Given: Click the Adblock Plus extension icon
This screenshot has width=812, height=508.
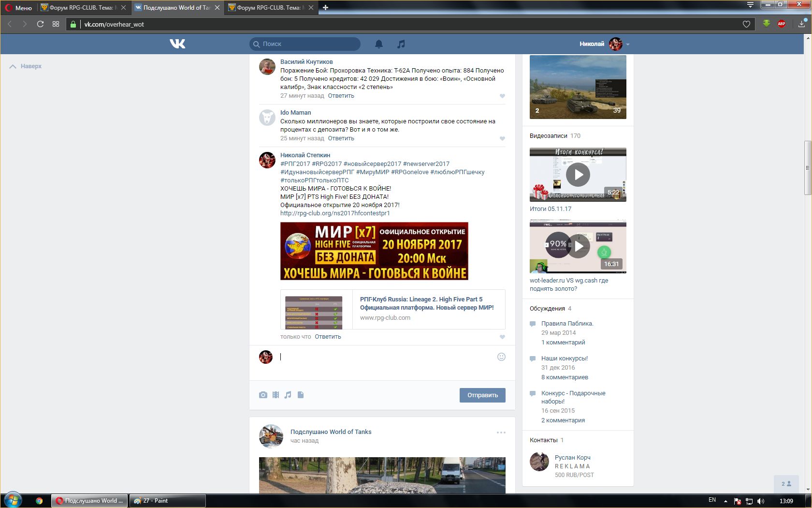Looking at the screenshot, I should pos(781,24).
